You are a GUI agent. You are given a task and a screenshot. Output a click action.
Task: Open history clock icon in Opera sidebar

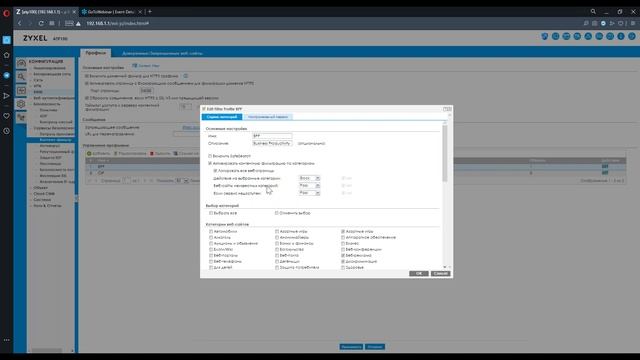tap(7, 131)
